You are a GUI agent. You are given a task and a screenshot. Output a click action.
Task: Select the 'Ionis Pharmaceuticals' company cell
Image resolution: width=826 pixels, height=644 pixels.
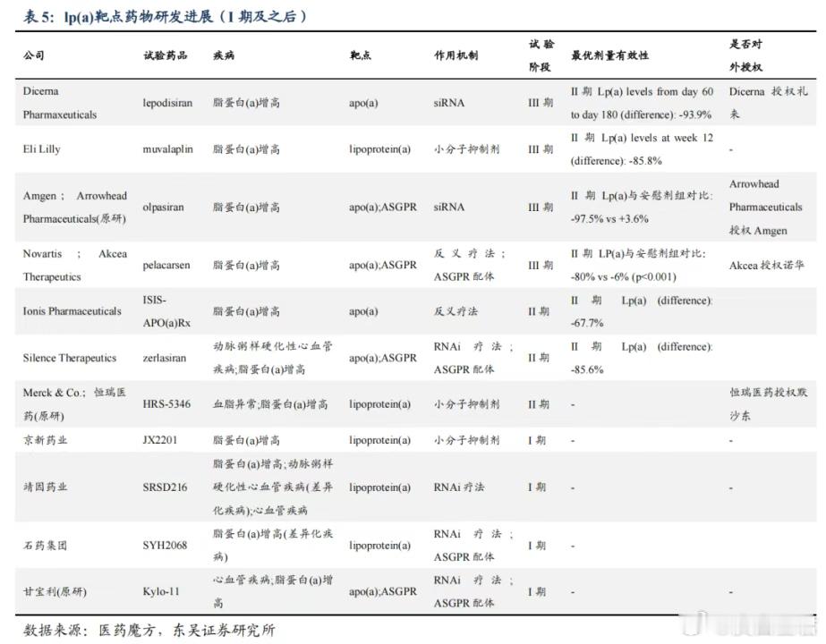pos(72,311)
